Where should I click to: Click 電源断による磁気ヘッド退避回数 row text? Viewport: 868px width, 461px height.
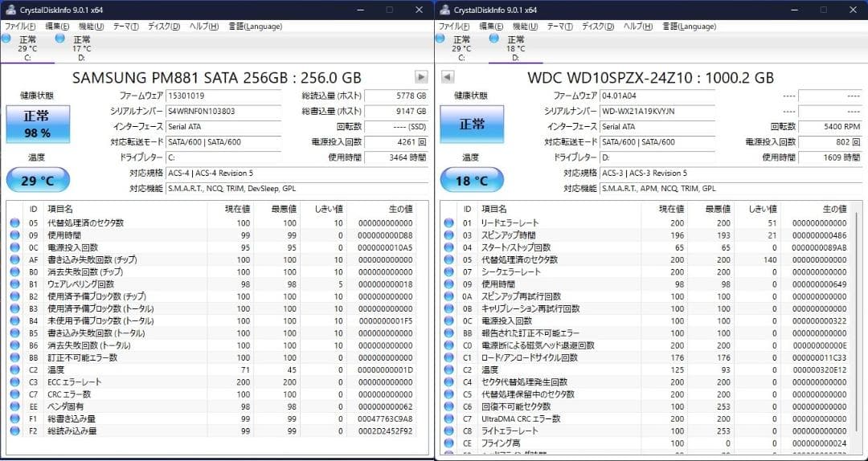coord(538,345)
